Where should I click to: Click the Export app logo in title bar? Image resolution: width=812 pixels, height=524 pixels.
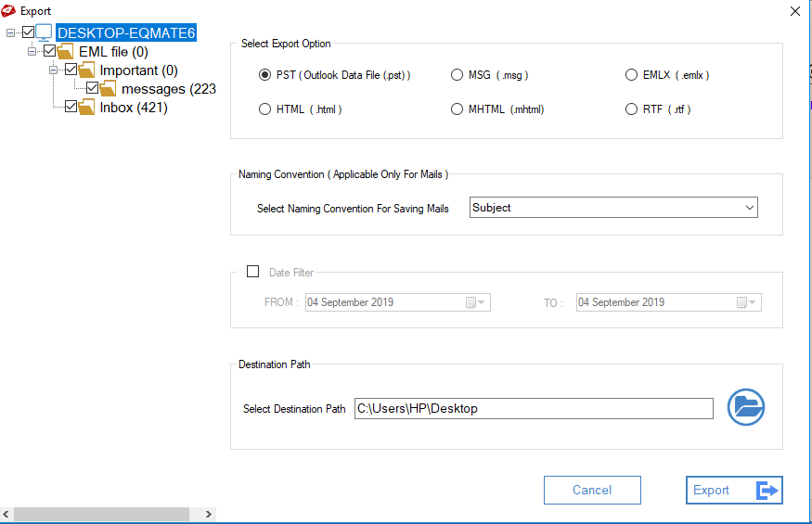tap(8, 10)
